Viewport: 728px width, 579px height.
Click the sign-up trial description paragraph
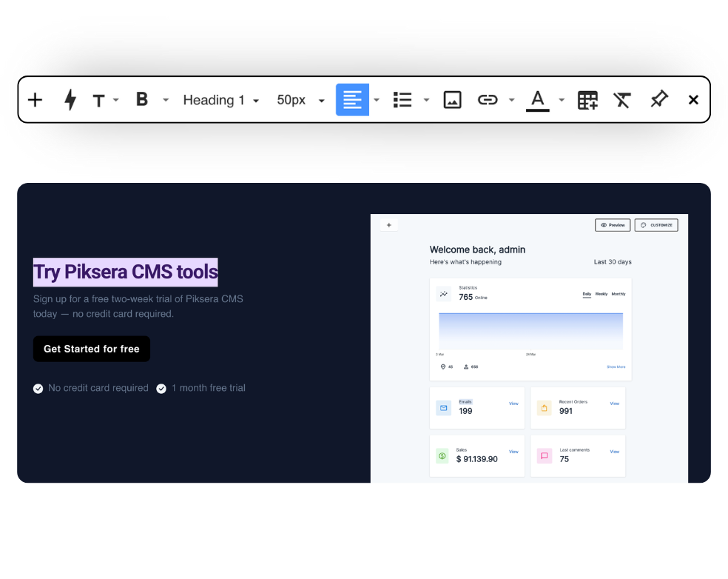[x=138, y=307]
